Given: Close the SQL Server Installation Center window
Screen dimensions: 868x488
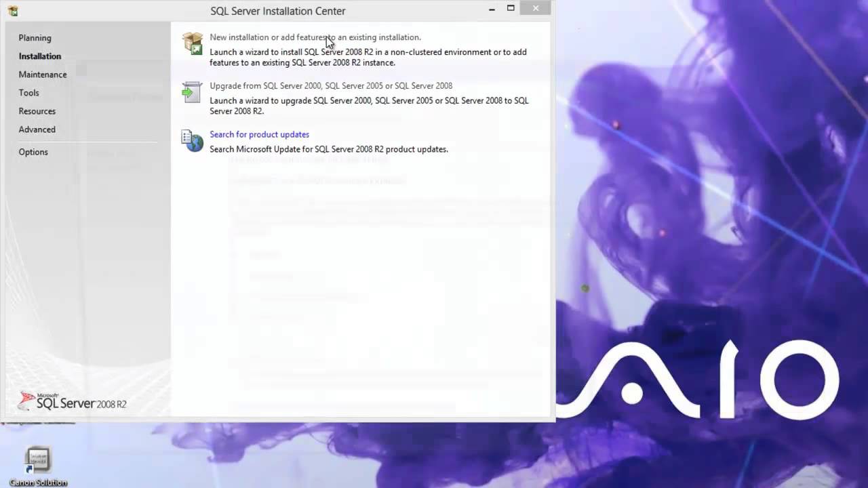Looking at the screenshot, I should (536, 8).
